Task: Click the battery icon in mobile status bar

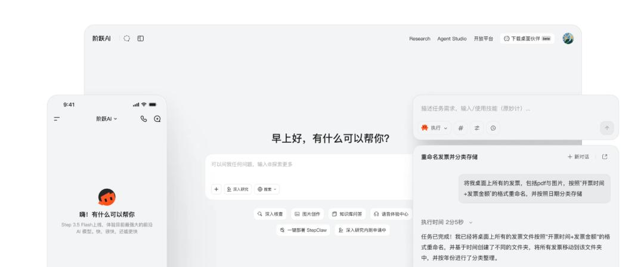Action: [153, 105]
